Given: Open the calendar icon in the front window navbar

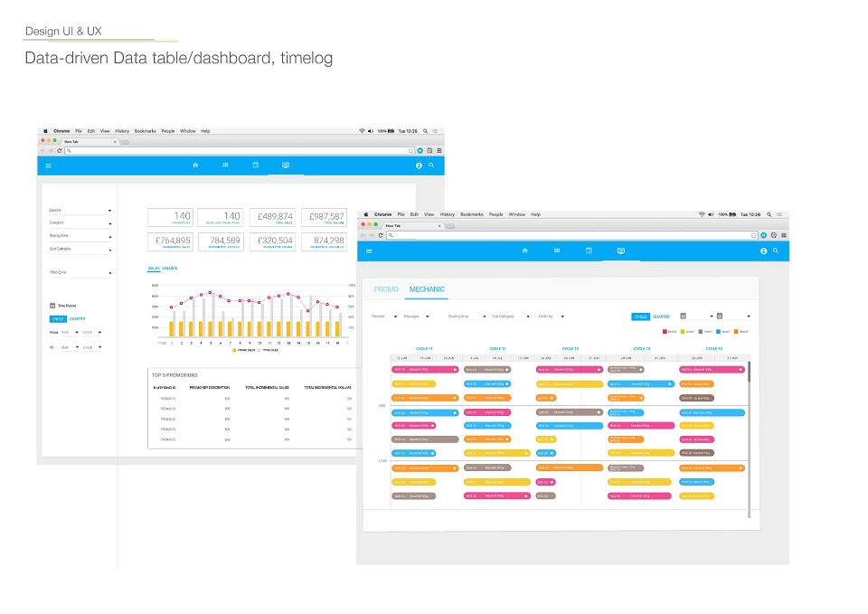Looking at the screenshot, I should pos(589,250).
